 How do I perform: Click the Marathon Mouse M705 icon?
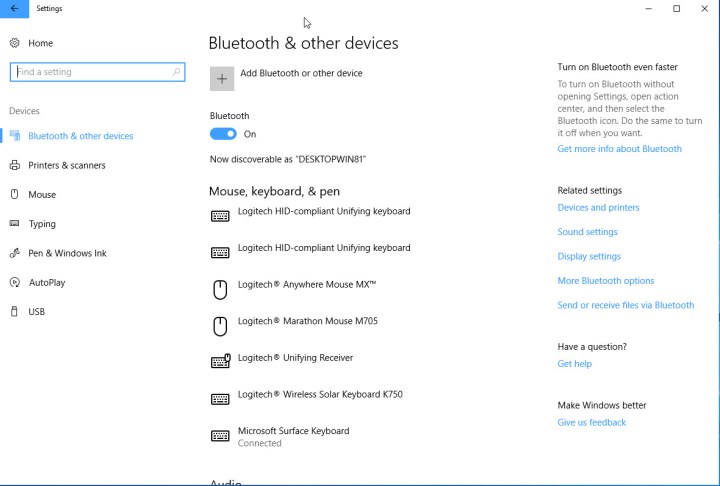220,326
